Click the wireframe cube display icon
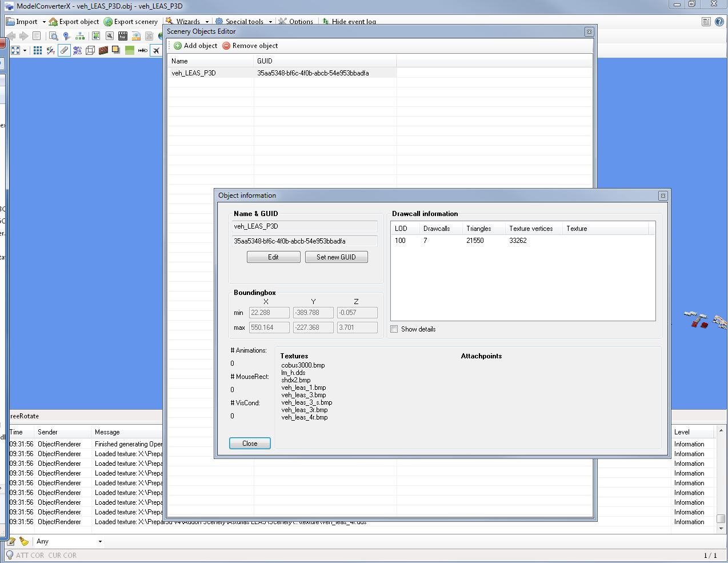Viewport: 728px width, 563px height. pos(90,50)
